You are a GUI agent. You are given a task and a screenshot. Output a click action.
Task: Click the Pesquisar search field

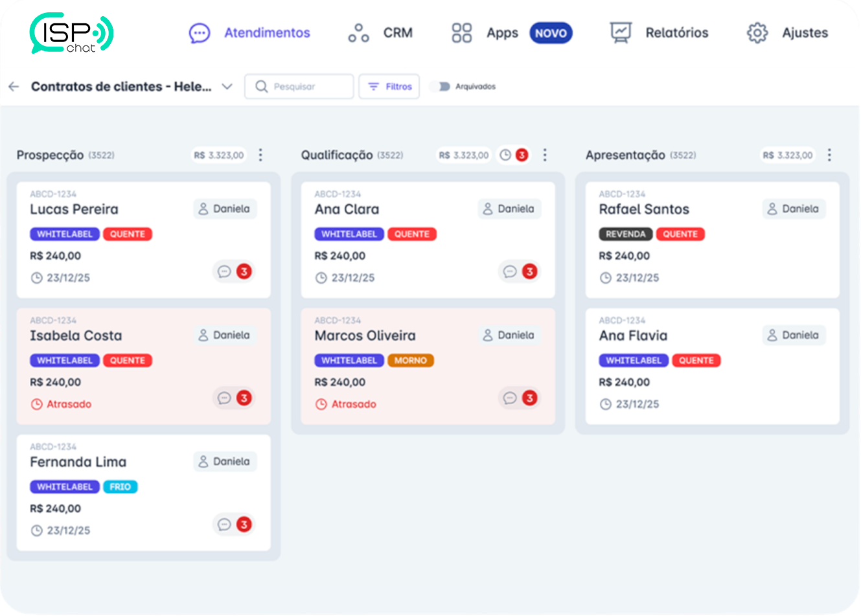tap(299, 86)
